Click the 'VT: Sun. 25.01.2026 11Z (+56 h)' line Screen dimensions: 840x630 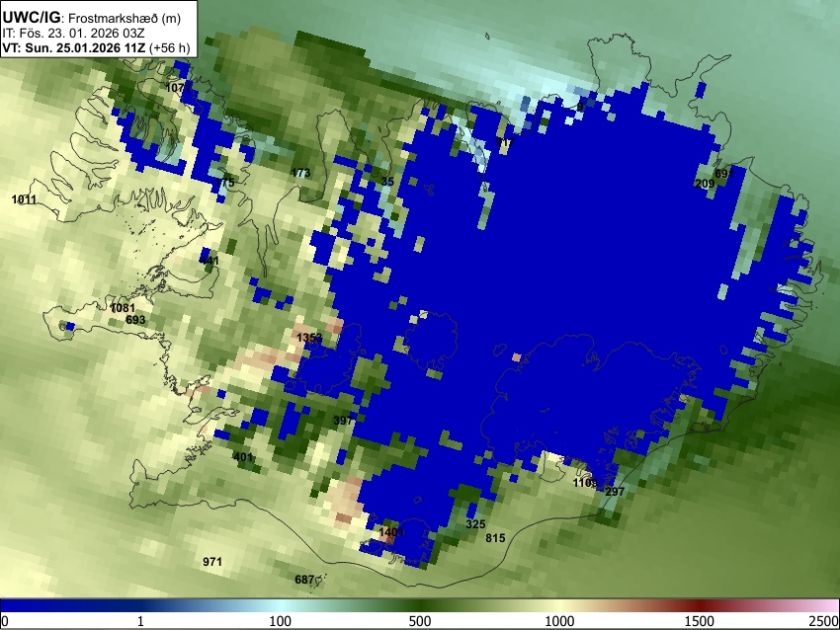click(96, 47)
